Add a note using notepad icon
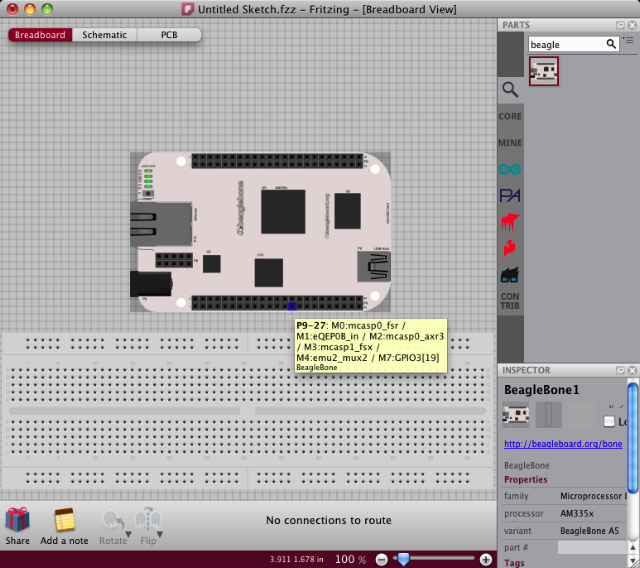This screenshot has width=640, height=568. (65, 520)
